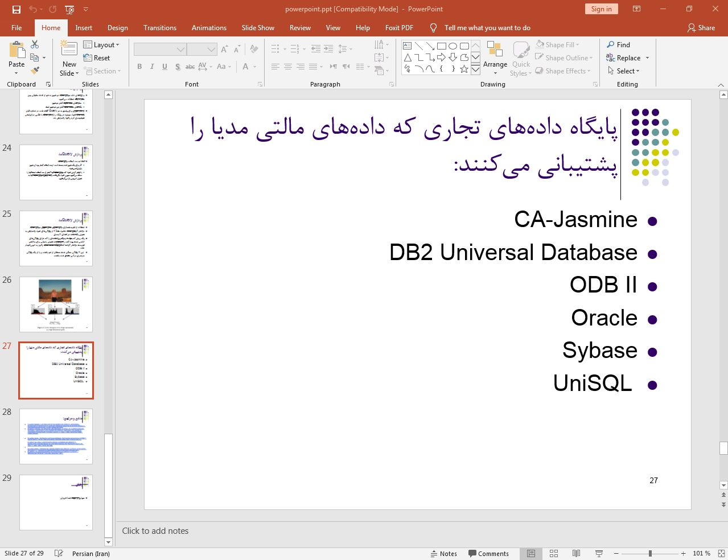The width and height of the screenshot is (728, 560).
Task: Clear all formatting eraser icon
Action: [254, 50]
